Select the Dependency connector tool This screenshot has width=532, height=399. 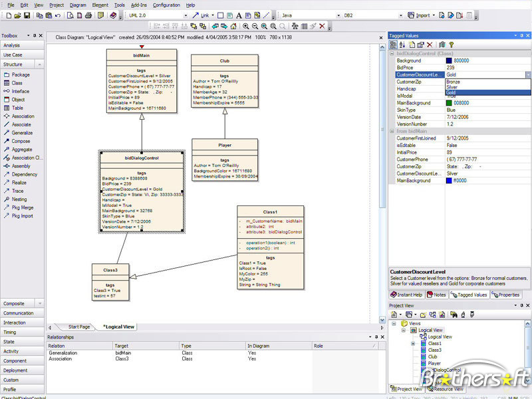pos(24,174)
